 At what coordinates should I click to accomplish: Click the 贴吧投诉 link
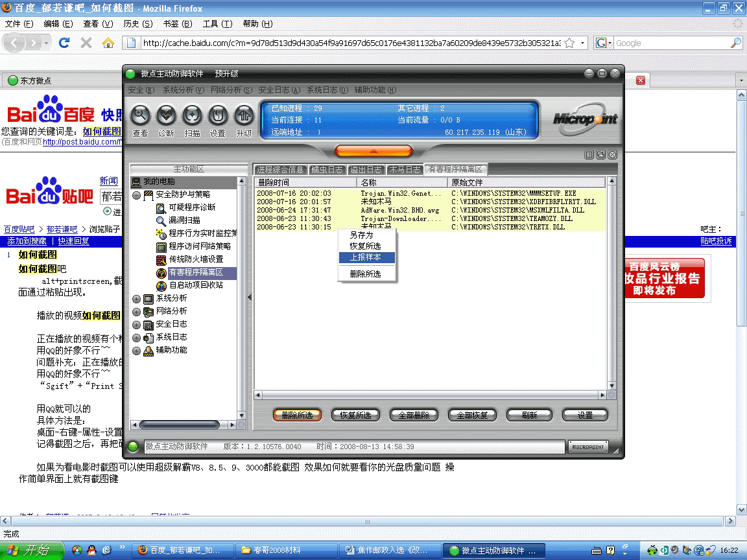coord(716,241)
